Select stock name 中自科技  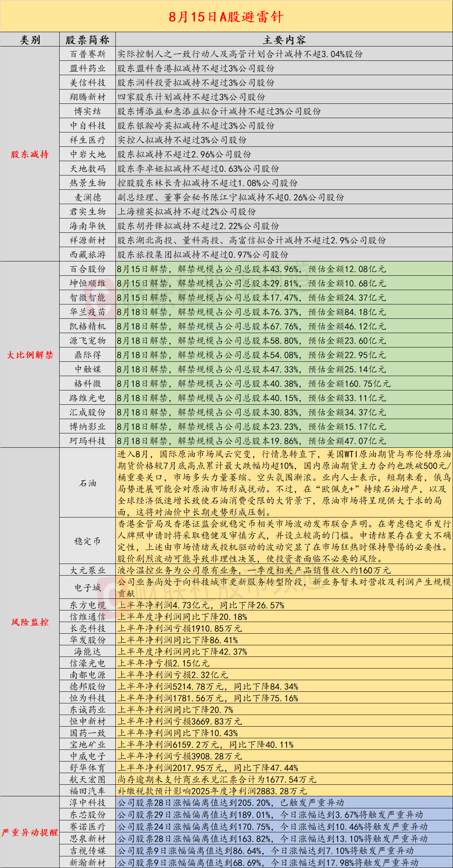tap(88, 125)
